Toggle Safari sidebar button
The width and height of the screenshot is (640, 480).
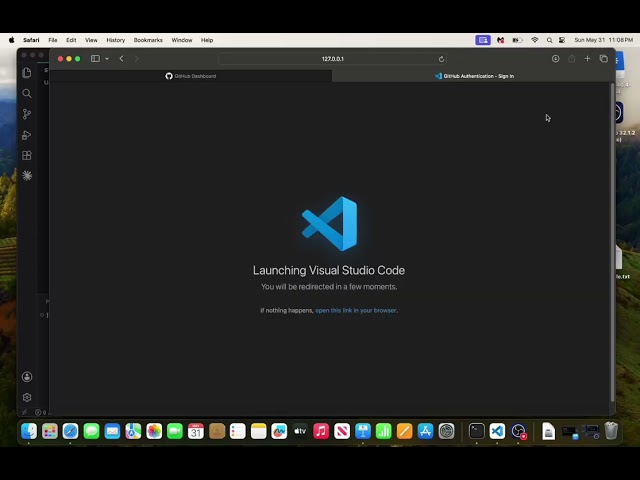tap(95, 59)
